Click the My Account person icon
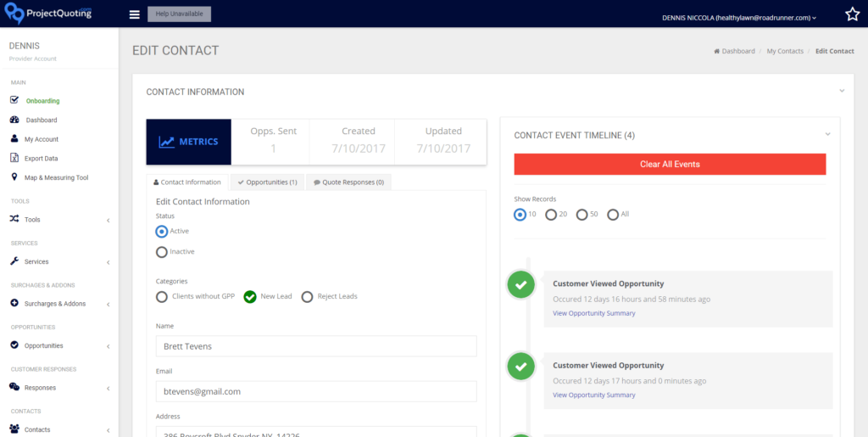 point(14,138)
